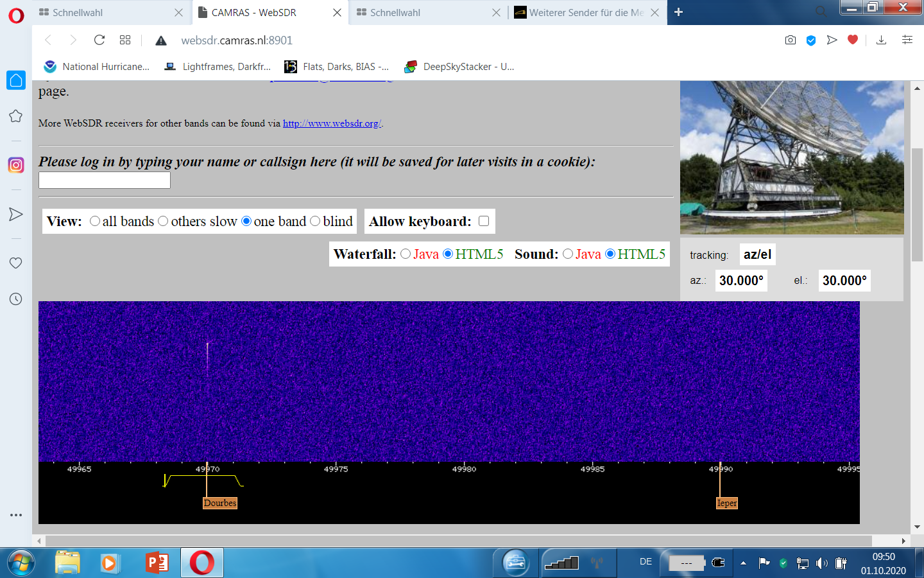The image size is (924, 578).
Task: Jump to the Ieper station label
Action: pyautogui.click(x=727, y=503)
